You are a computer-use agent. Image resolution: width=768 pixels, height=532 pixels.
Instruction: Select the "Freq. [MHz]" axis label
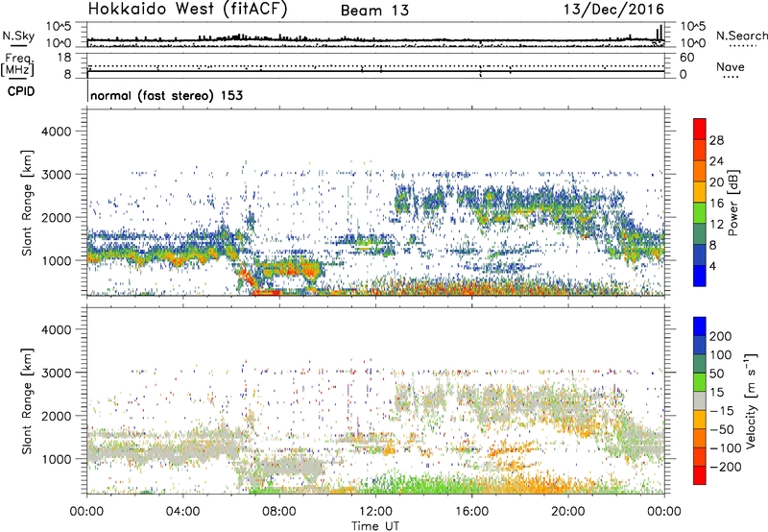click(17, 65)
